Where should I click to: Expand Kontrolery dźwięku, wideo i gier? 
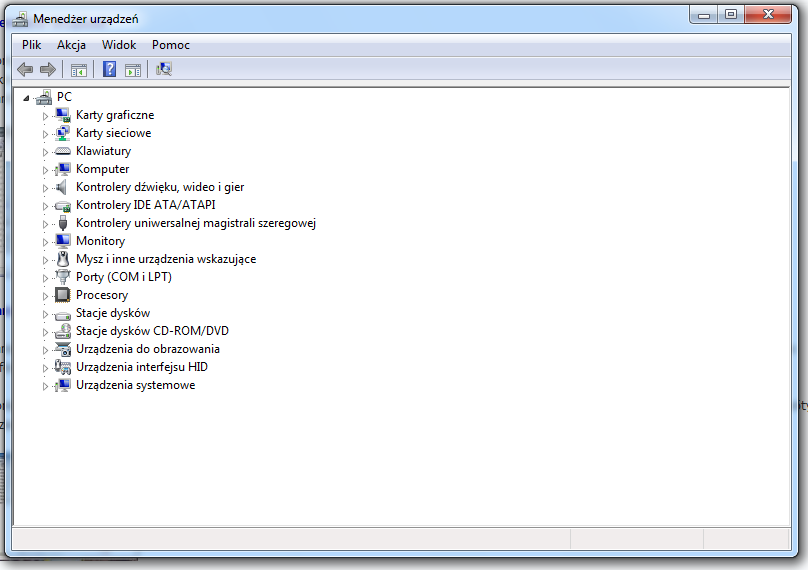pyautogui.click(x=45, y=188)
